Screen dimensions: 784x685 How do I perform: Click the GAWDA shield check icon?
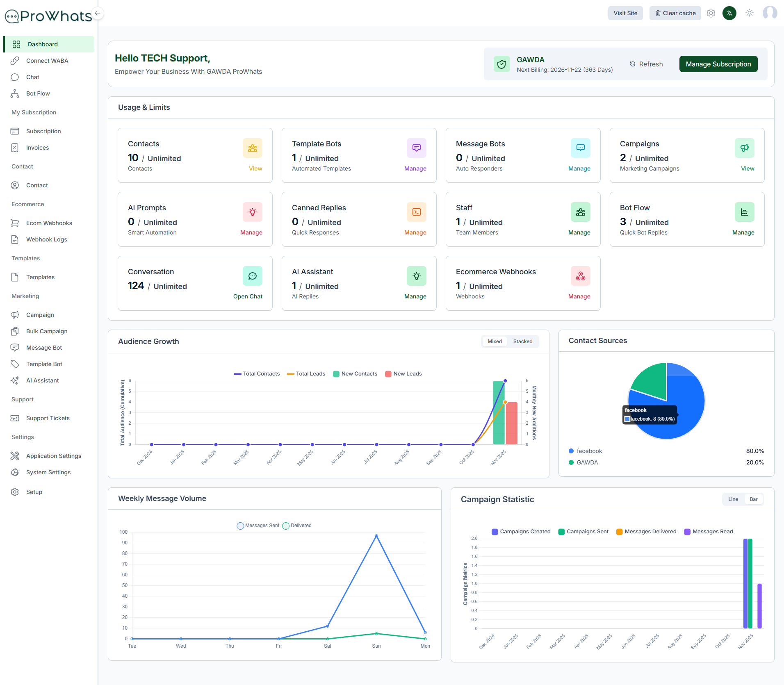click(502, 64)
